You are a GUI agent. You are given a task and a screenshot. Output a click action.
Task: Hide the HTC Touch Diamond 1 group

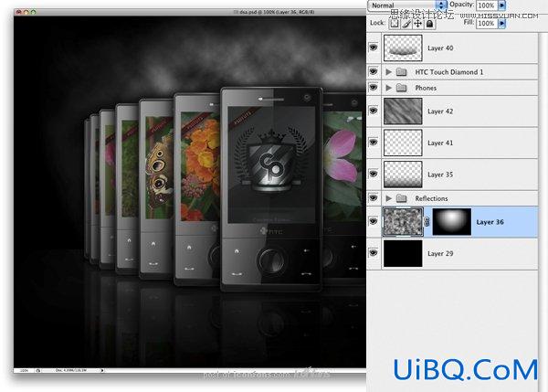(x=374, y=71)
